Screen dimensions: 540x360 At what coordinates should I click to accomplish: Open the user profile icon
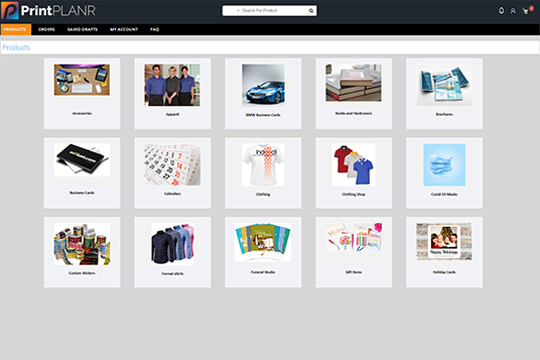click(x=513, y=11)
